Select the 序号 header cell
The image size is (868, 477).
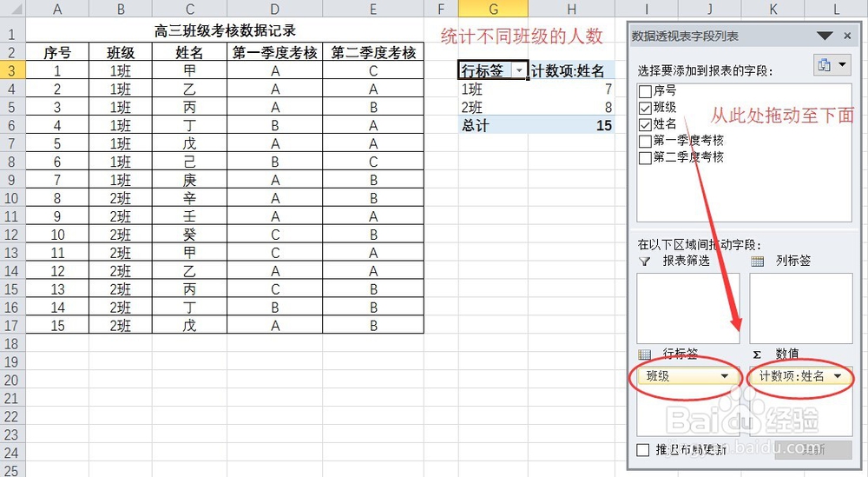tap(57, 53)
